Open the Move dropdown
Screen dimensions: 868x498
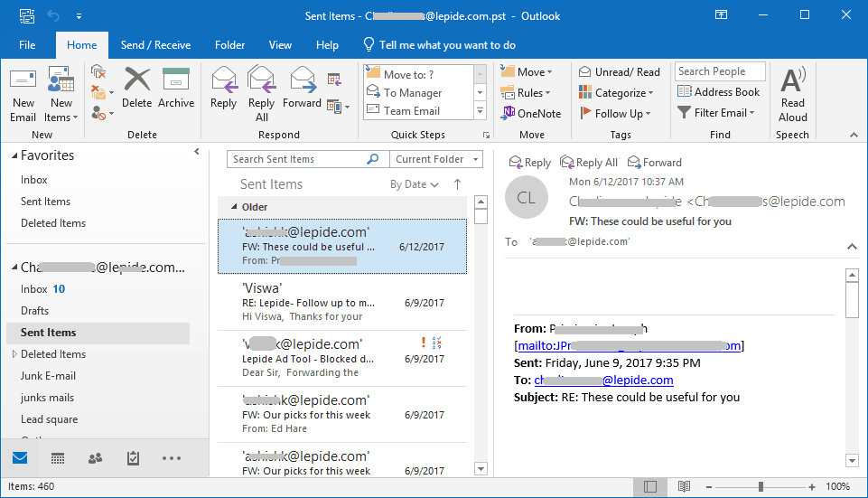click(x=527, y=72)
